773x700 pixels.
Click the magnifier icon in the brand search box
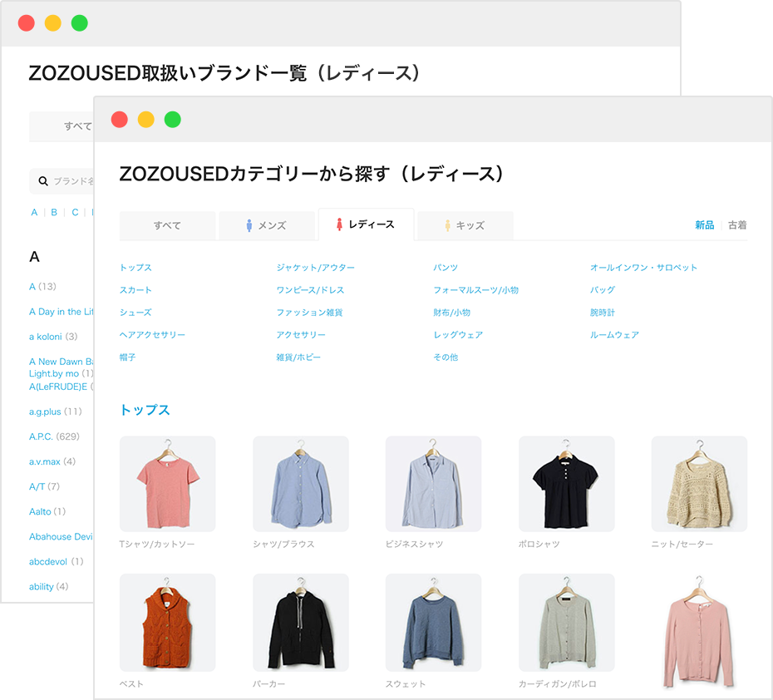[x=43, y=181]
